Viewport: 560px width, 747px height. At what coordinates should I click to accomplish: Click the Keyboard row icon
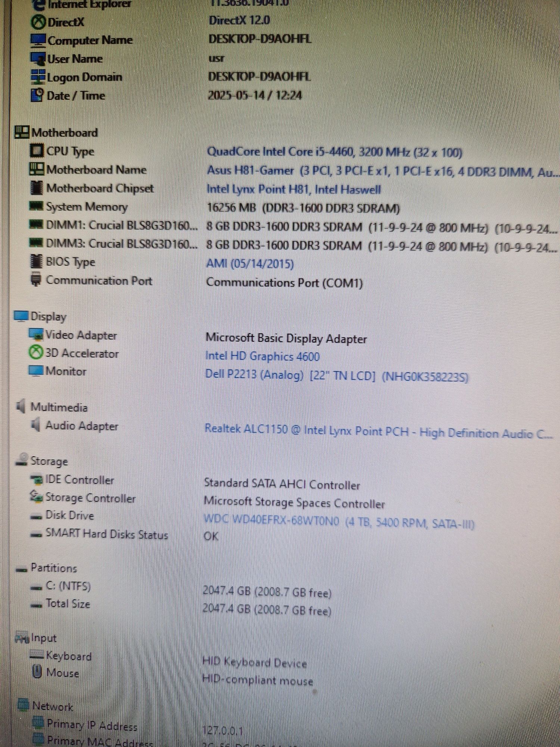click(37, 655)
